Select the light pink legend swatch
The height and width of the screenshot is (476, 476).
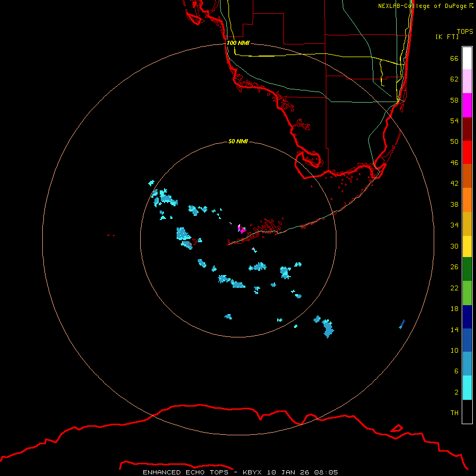click(x=467, y=81)
